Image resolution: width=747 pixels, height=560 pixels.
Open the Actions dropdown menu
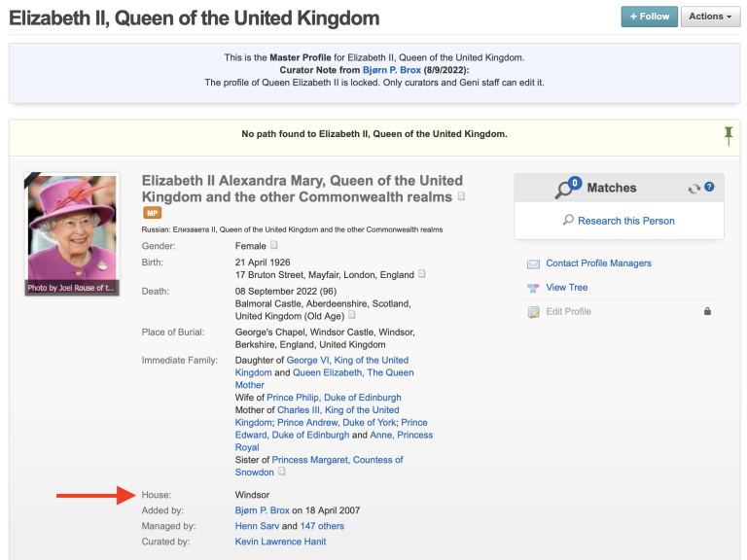click(x=710, y=17)
